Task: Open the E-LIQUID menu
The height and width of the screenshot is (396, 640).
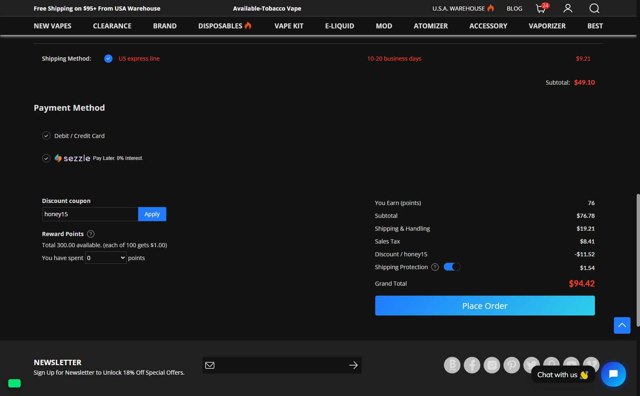Action: click(340, 26)
